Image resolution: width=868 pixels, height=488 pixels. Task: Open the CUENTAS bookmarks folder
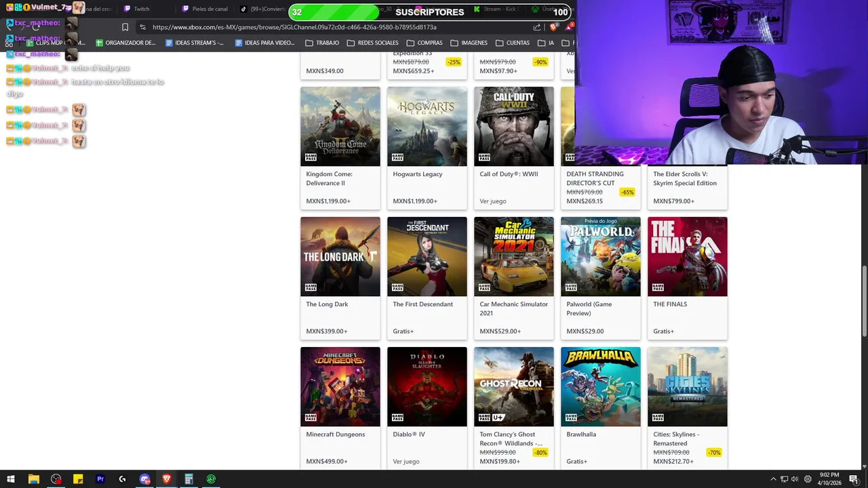(x=513, y=43)
